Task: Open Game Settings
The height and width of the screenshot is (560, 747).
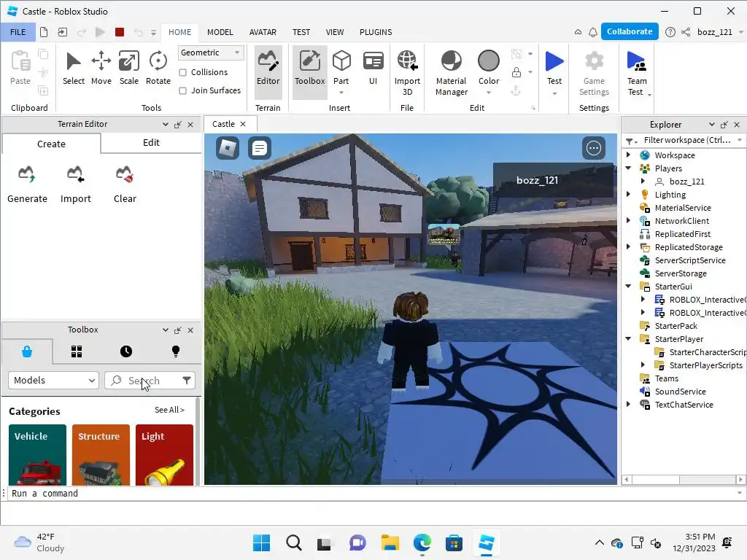Action: [x=594, y=73]
